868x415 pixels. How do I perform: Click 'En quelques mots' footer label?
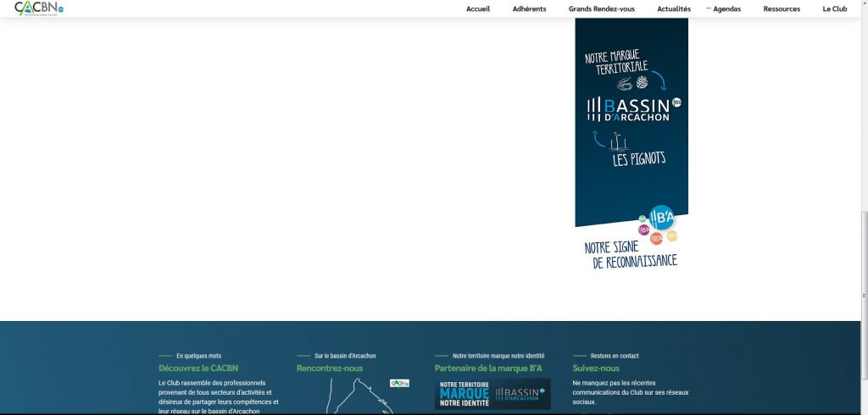pyautogui.click(x=198, y=356)
